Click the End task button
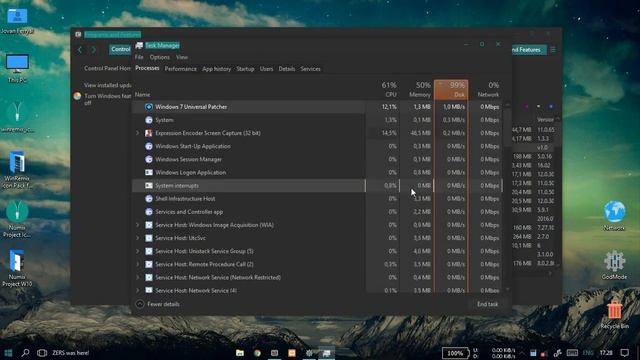The width and height of the screenshot is (640, 360). pyautogui.click(x=487, y=304)
